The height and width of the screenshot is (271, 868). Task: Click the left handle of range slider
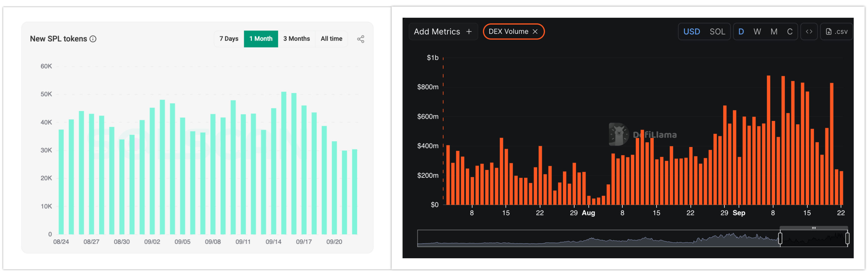pyautogui.click(x=780, y=238)
